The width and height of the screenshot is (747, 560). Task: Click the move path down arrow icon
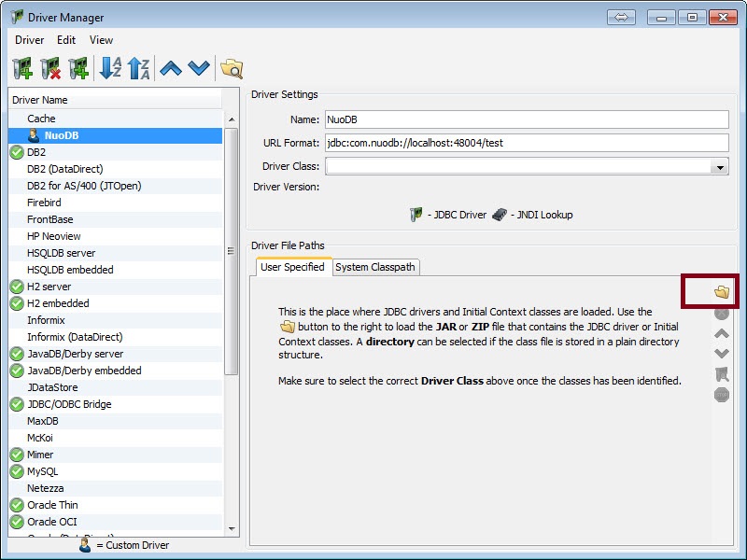pyautogui.click(x=722, y=354)
